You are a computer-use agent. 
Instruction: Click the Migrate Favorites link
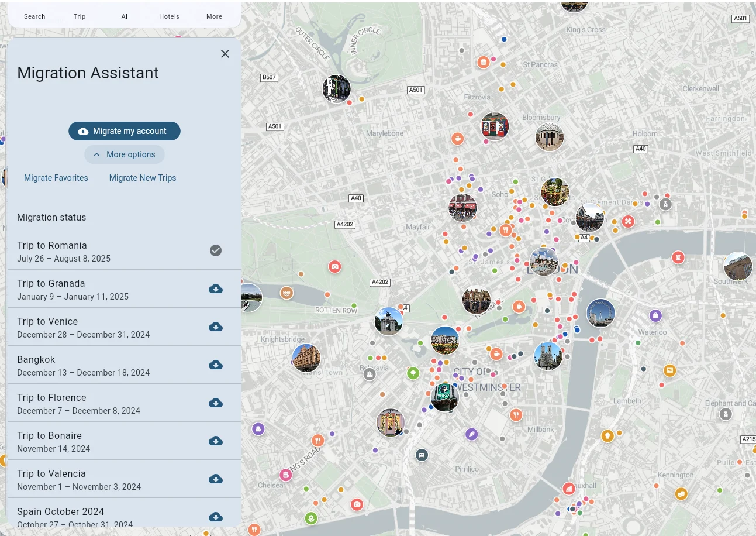point(56,178)
